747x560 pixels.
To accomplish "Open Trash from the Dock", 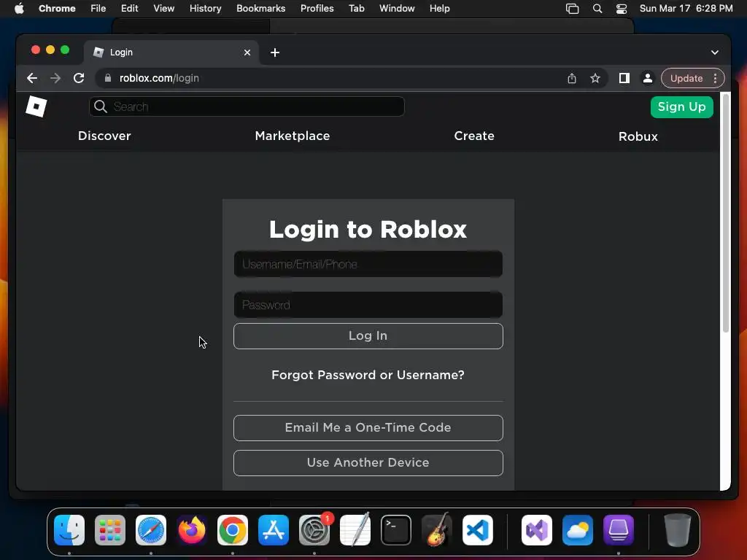I will point(678,529).
